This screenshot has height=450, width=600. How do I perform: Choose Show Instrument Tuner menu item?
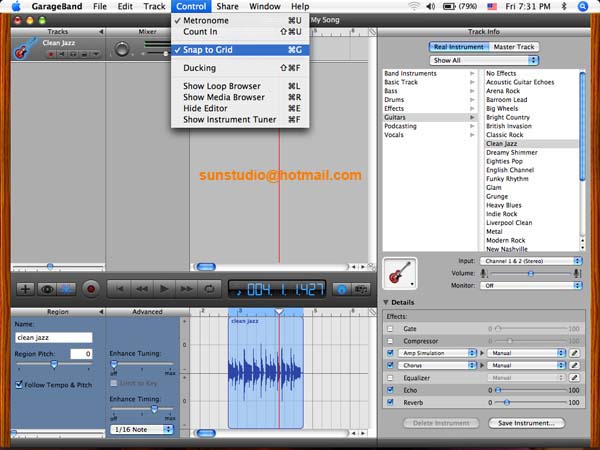click(240, 120)
